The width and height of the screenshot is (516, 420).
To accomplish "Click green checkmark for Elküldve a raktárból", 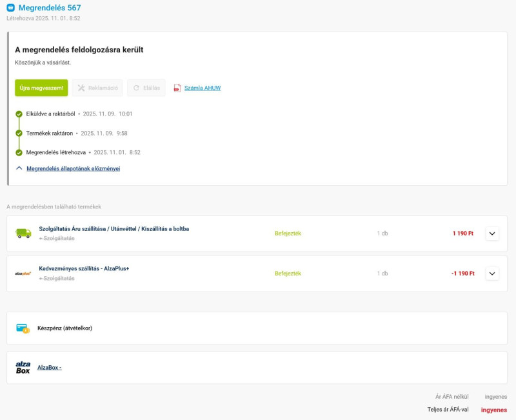I will click(x=19, y=114).
